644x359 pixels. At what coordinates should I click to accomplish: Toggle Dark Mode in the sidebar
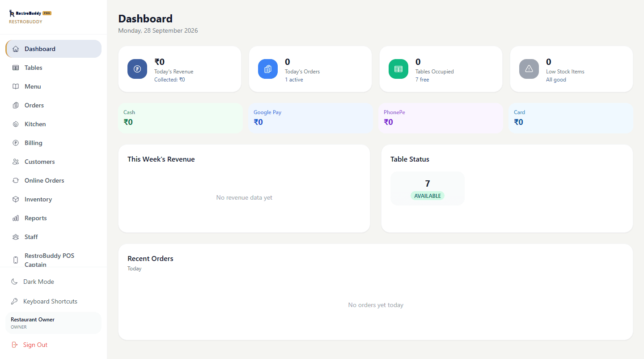coord(53,282)
